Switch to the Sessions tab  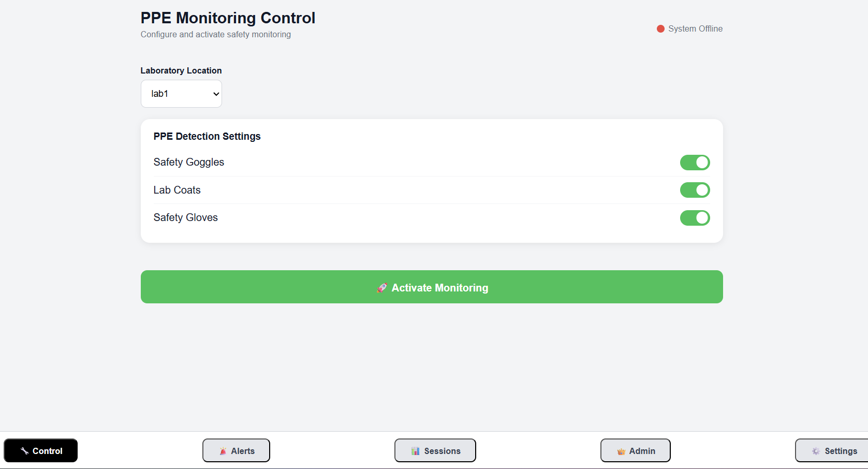click(442, 451)
